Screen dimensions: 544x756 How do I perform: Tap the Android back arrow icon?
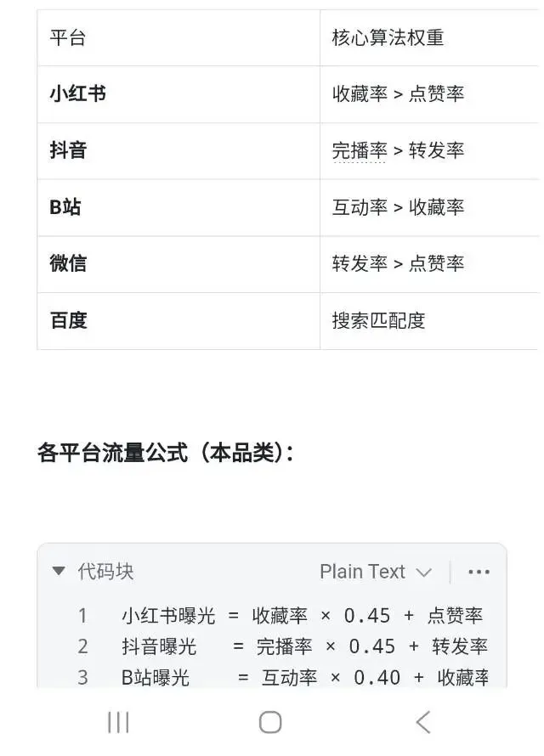[x=422, y=722]
